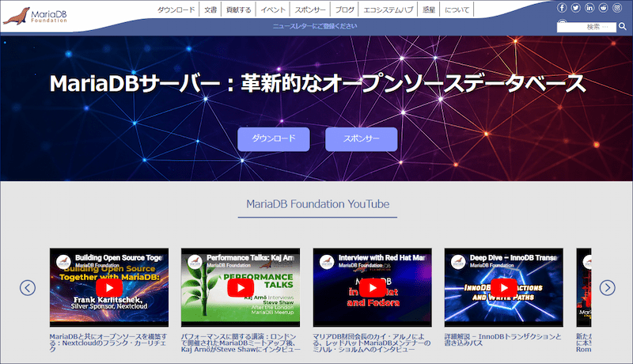Open the レッドハットMariaDBメンテナー interview caption link

(x=371, y=343)
